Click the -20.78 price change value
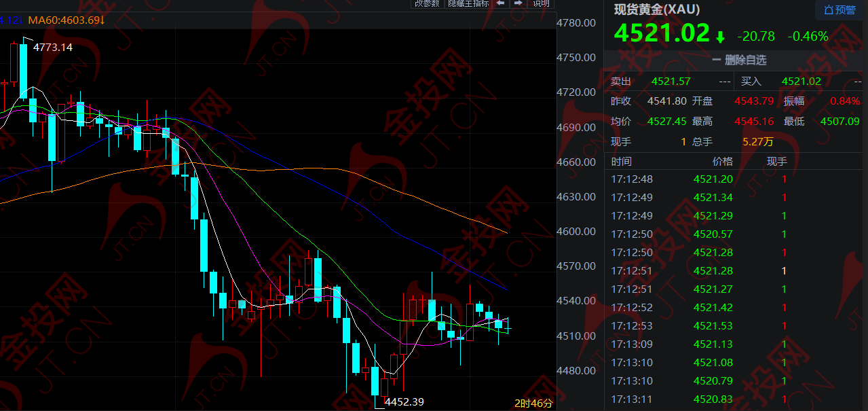 point(756,36)
